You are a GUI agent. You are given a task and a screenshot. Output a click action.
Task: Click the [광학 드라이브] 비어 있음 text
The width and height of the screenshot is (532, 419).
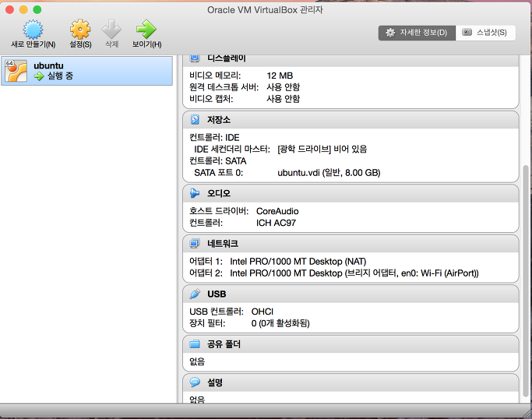[322, 149]
